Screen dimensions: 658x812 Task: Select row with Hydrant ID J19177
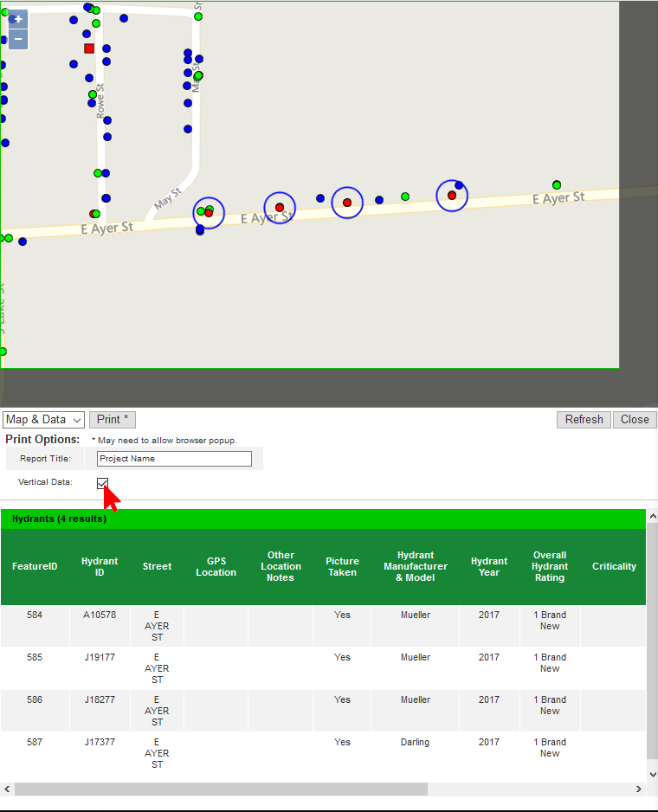pyautogui.click(x=100, y=658)
